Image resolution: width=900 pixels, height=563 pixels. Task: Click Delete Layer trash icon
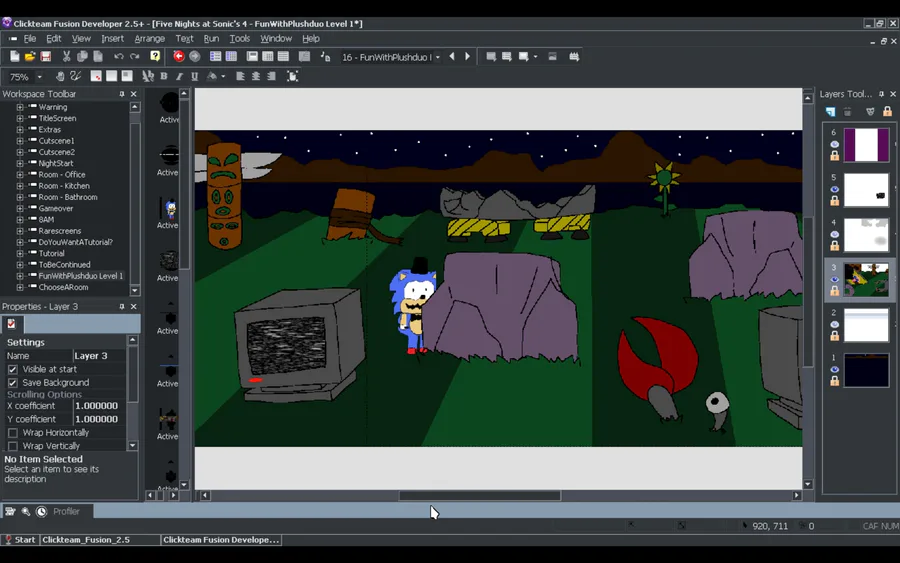[x=847, y=111]
